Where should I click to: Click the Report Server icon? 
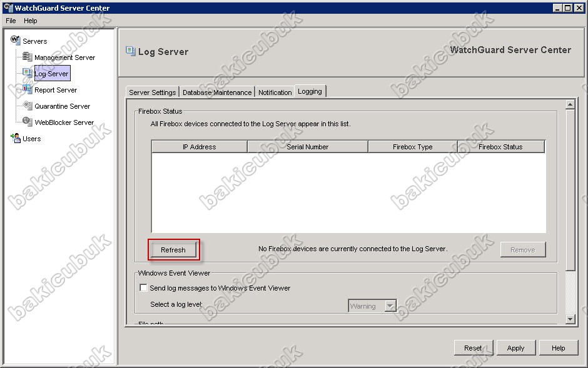[x=27, y=89]
